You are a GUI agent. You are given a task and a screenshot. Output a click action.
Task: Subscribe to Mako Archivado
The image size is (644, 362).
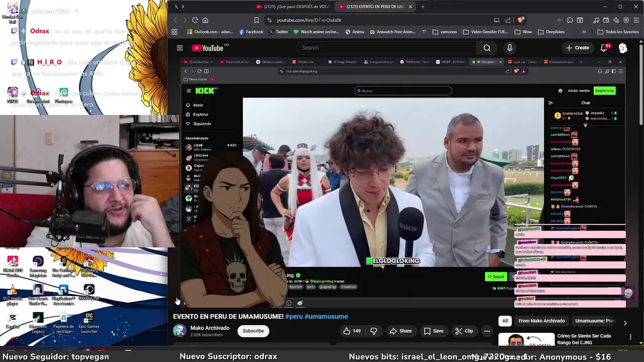click(x=253, y=331)
